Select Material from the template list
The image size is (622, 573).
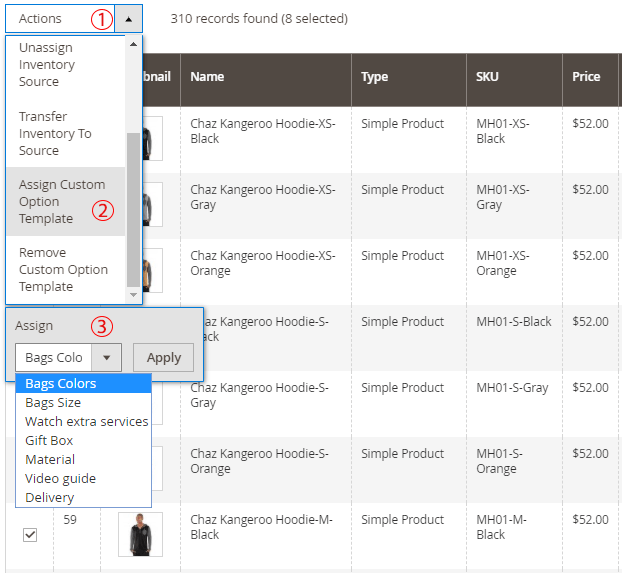[50, 459]
